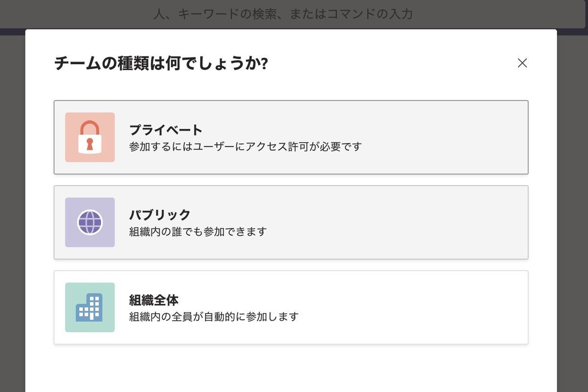
Task: Select プライベート as the team type
Action: [x=291, y=137]
